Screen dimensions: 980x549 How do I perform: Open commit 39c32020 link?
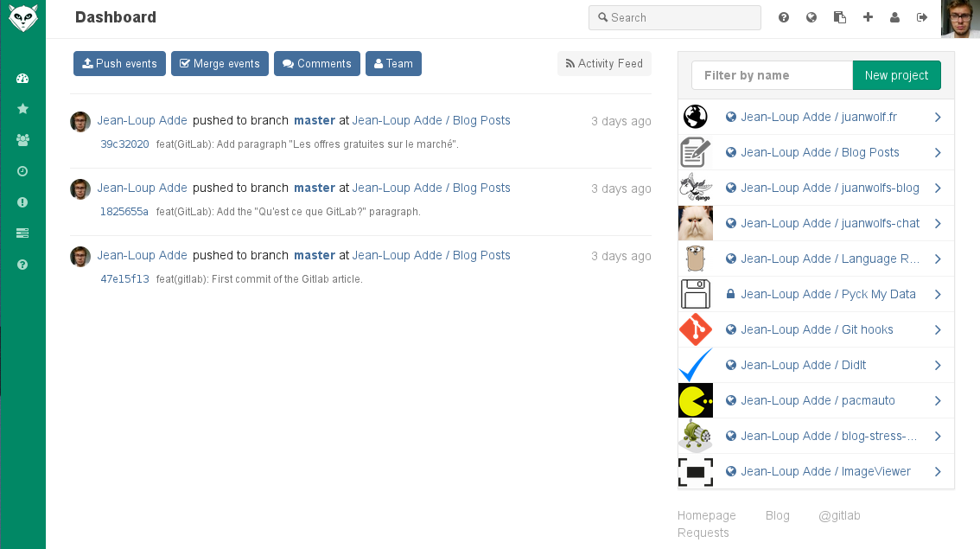pos(124,144)
